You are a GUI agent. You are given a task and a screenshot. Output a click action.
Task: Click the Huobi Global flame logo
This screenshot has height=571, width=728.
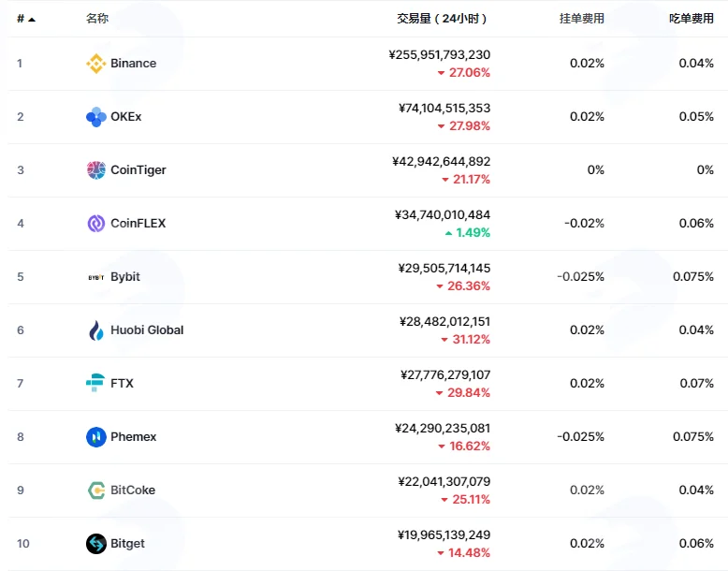96,330
